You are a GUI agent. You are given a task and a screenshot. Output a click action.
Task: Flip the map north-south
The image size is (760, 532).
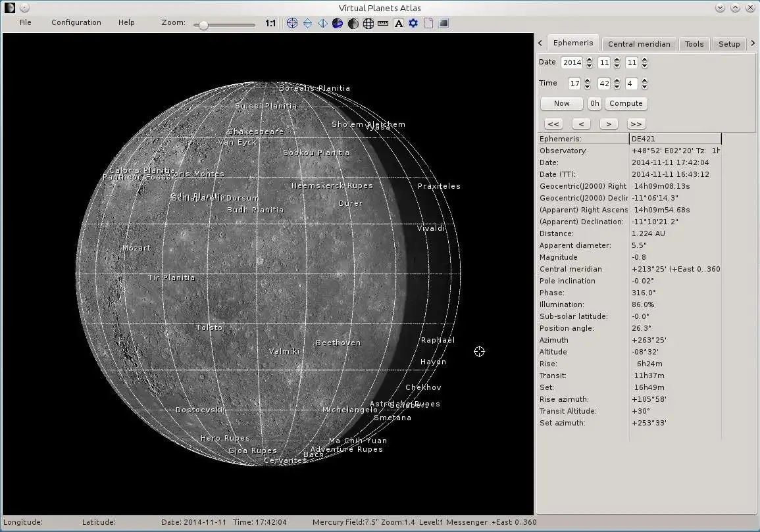tap(307, 23)
